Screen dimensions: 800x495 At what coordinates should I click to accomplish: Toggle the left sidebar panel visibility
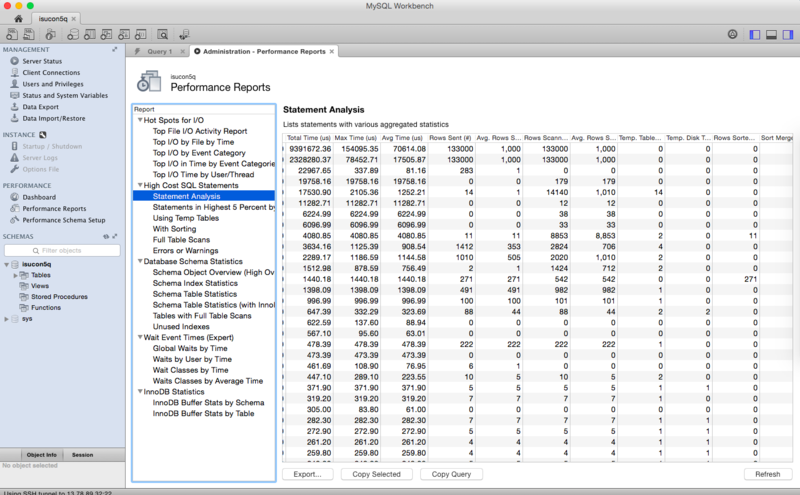[755, 35]
